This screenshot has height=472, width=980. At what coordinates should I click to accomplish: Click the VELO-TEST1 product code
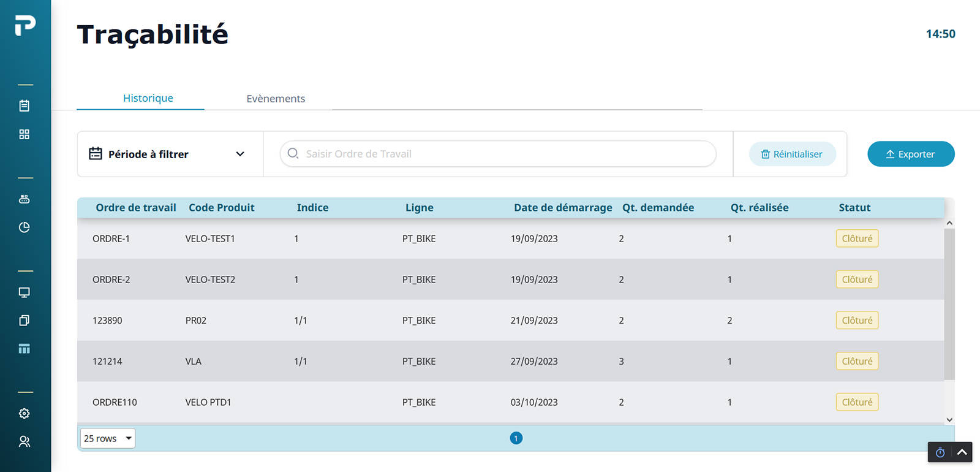pyautogui.click(x=210, y=238)
